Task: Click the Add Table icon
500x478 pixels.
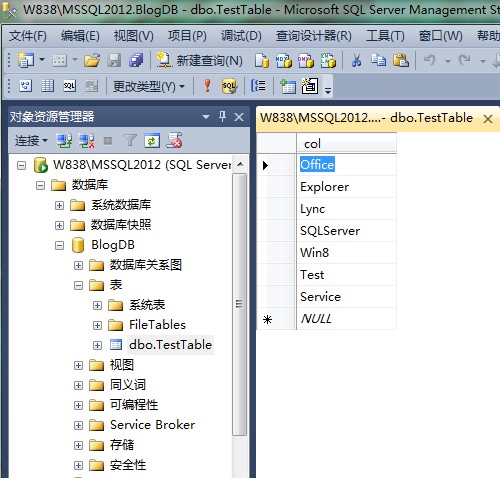Action: (288, 86)
